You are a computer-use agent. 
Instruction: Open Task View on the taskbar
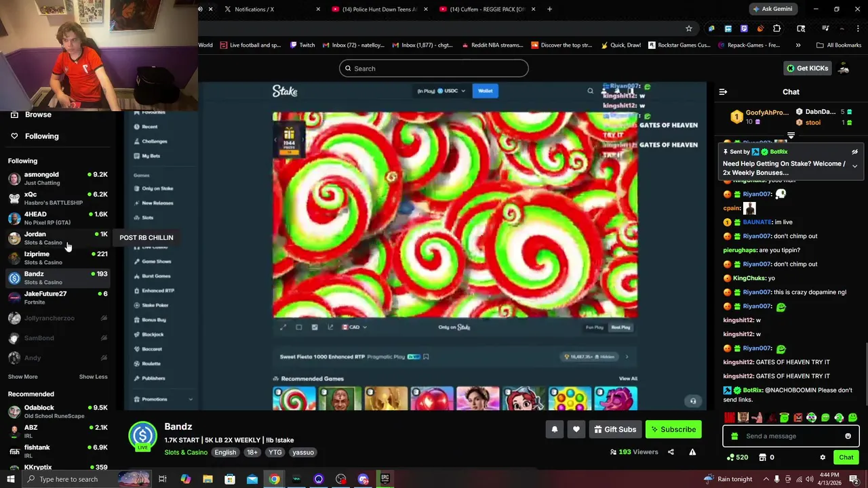[163, 479]
